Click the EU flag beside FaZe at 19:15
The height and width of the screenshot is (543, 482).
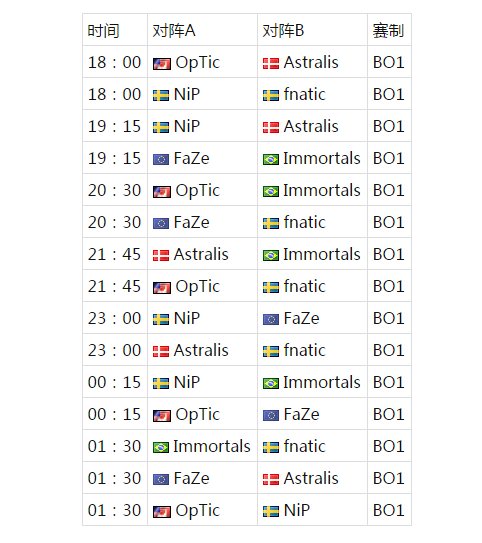[x=161, y=159]
